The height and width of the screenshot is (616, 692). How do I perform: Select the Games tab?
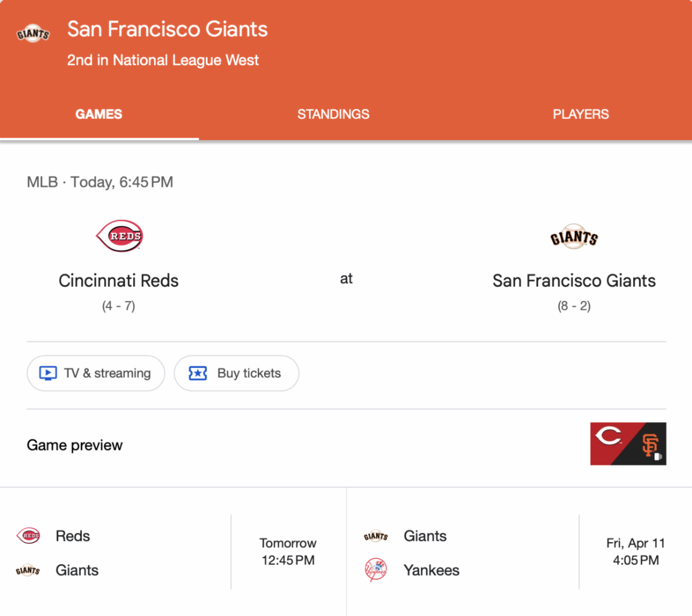pyautogui.click(x=99, y=114)
